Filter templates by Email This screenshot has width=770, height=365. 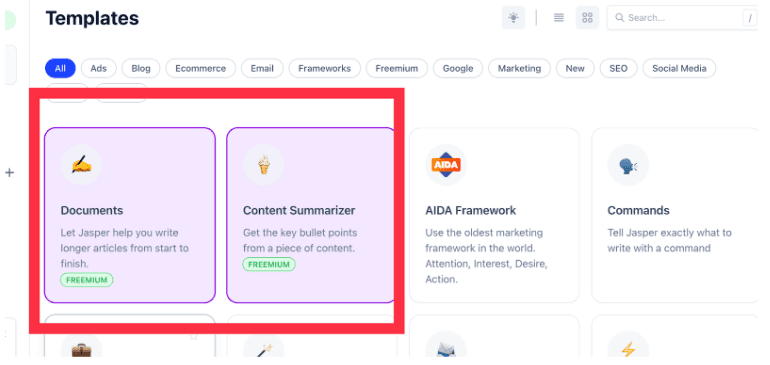[262, 68]
